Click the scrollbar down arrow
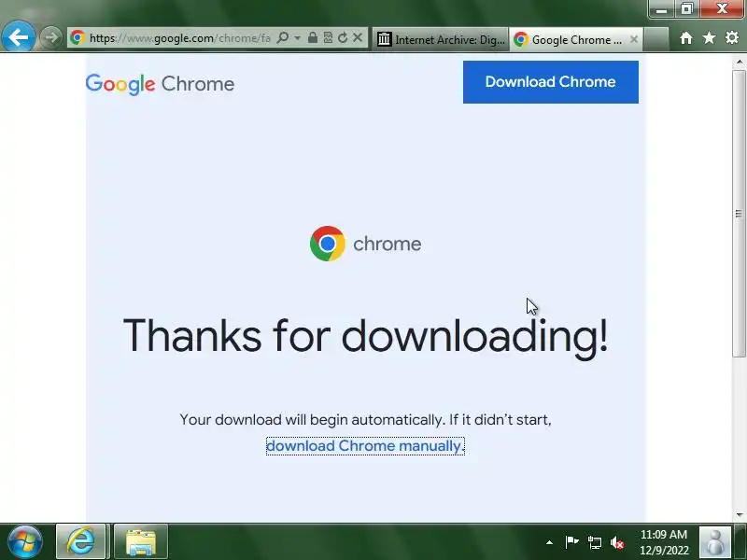This screenshot has width=747, height=560. [x=739, y=515]
